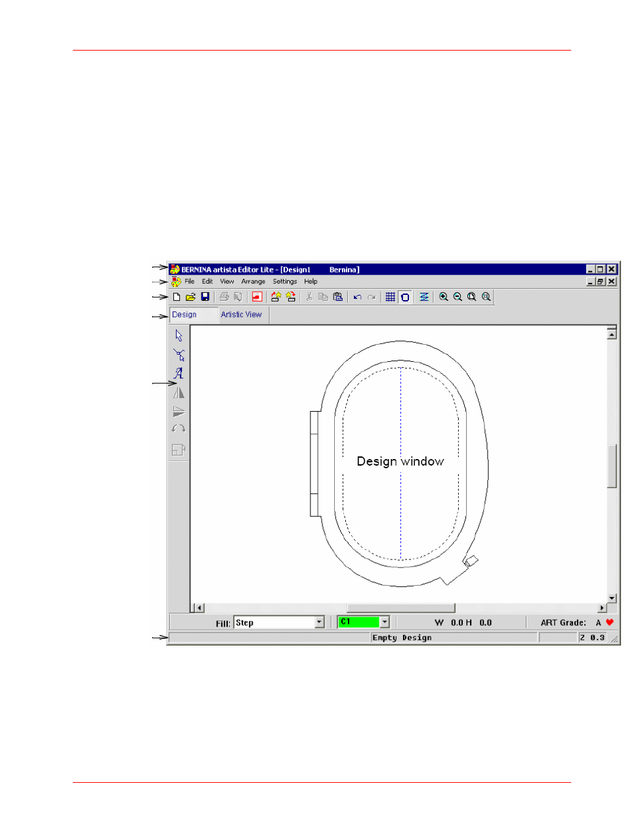Click the Empty Design status text

(x=402, y=638)
